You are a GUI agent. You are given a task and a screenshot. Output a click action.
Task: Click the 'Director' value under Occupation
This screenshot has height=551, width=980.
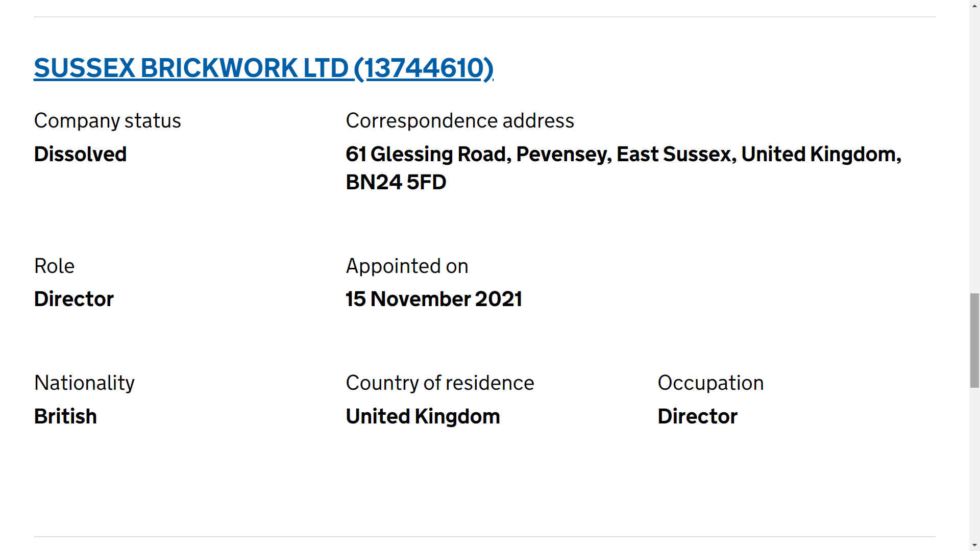click(x=697, y=416)
